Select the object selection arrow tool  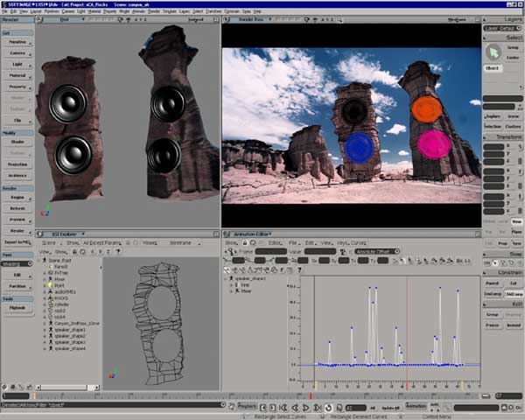492,52
